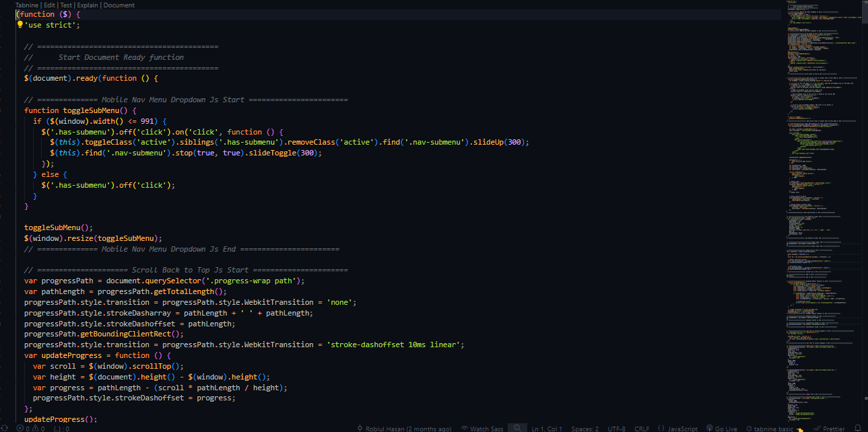Open Go to Line via Ln 1, Col 1

(545, 428)
